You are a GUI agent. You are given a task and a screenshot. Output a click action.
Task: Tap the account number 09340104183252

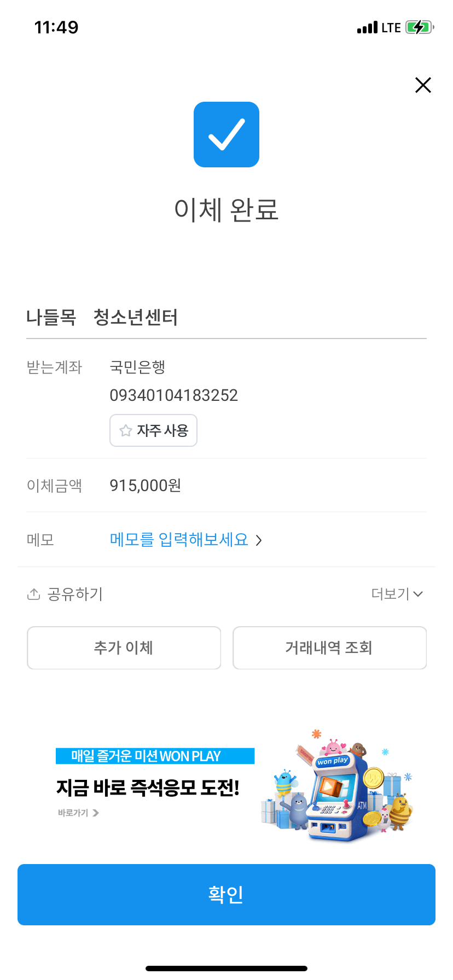(x=174, y=395)
